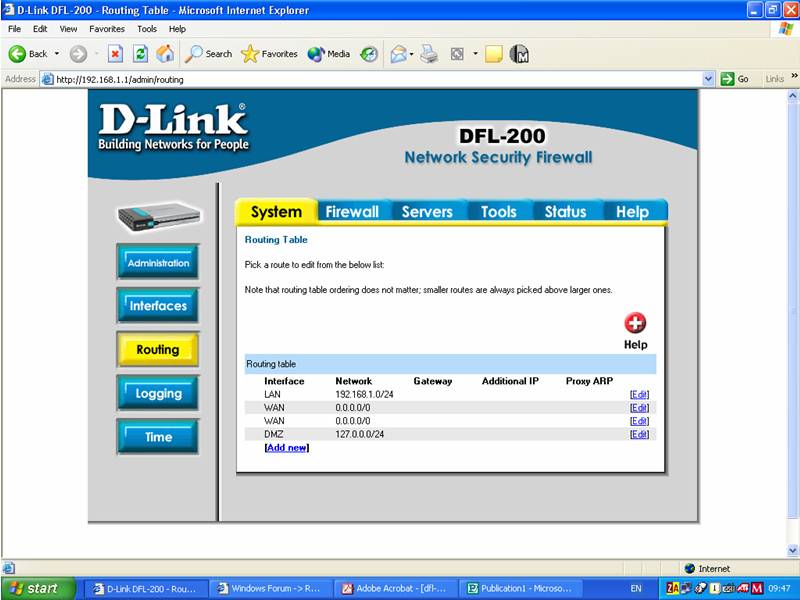Image resolution: width=800 pixels, height=600 pixels.
Task: Click the Forward arrow button
Action: [x=78, y=54]
